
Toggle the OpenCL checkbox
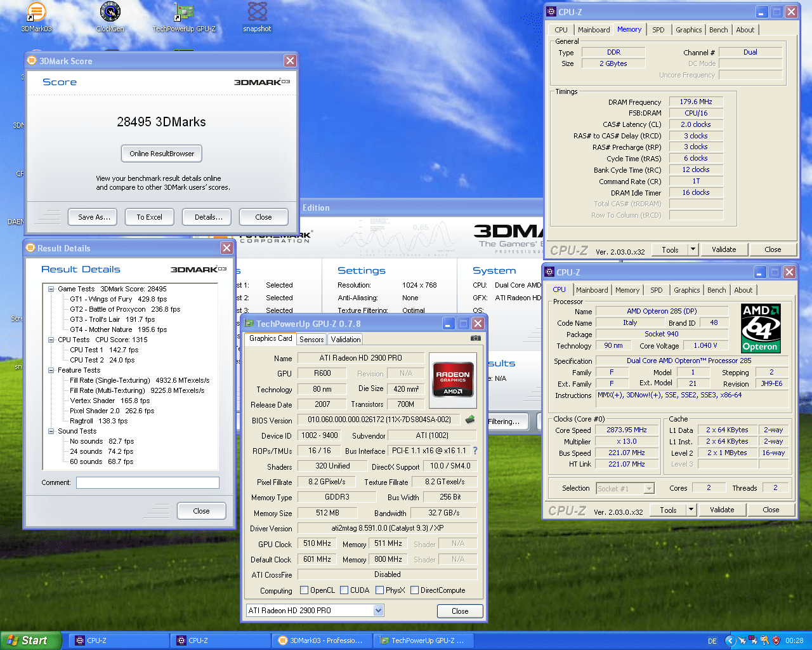[304, 590]
